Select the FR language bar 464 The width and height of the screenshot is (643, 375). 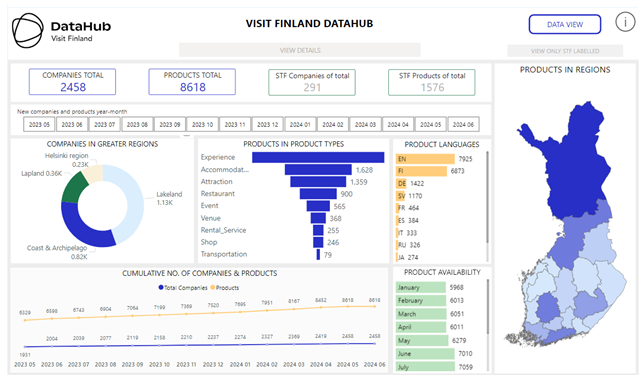(x=397, y=208)
